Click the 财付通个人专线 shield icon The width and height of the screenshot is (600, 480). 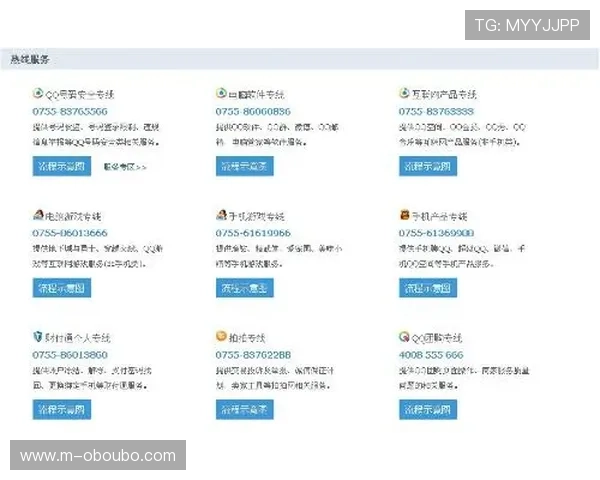click(x=38, y=337)
